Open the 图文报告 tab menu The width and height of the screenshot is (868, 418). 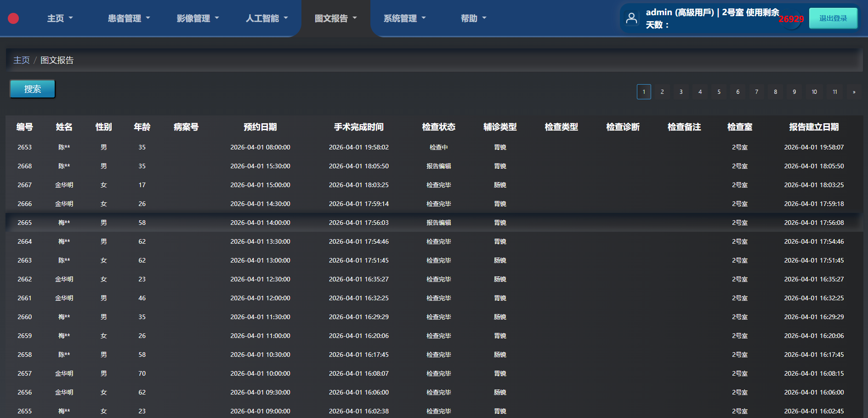336,18
